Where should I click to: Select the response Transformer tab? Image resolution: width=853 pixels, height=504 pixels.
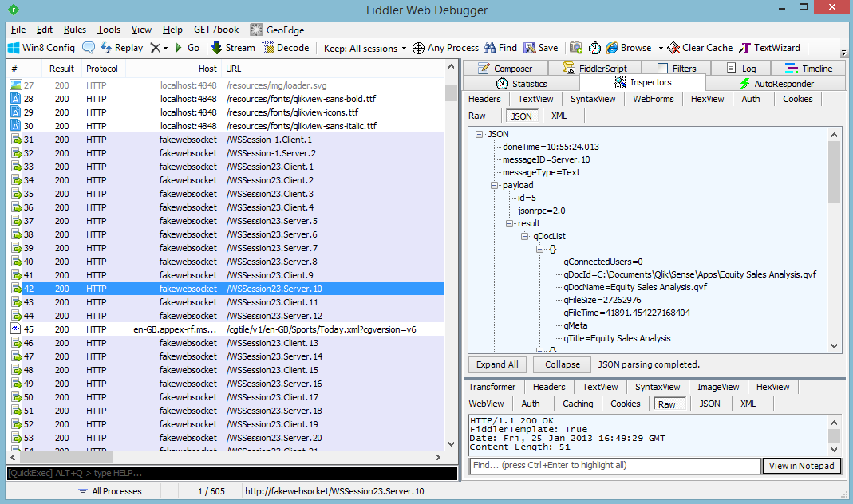[x=492, y=387]
